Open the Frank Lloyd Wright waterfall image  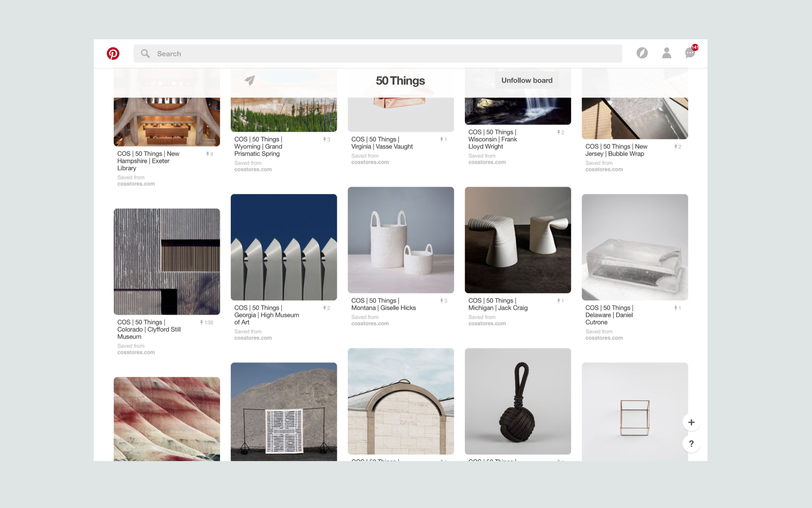[x=518, y=111]
